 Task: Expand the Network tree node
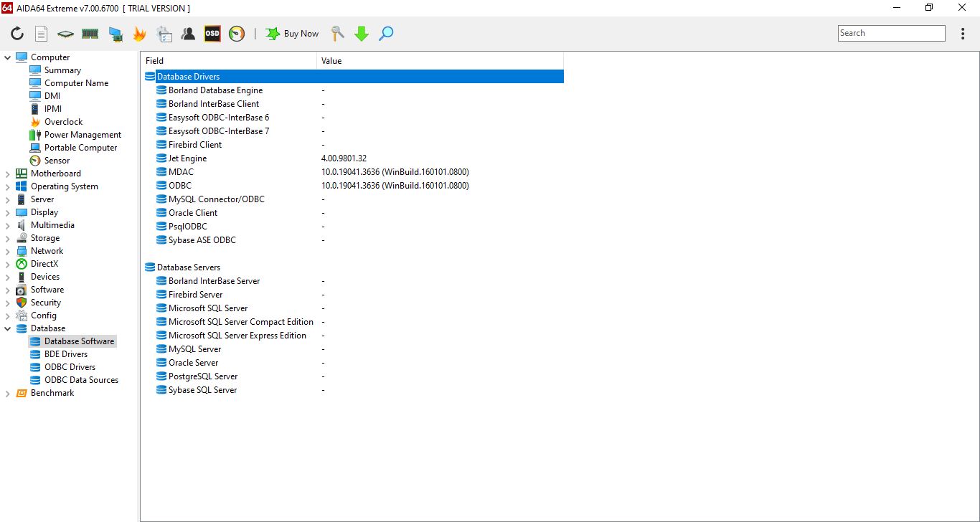click(8, 251)
